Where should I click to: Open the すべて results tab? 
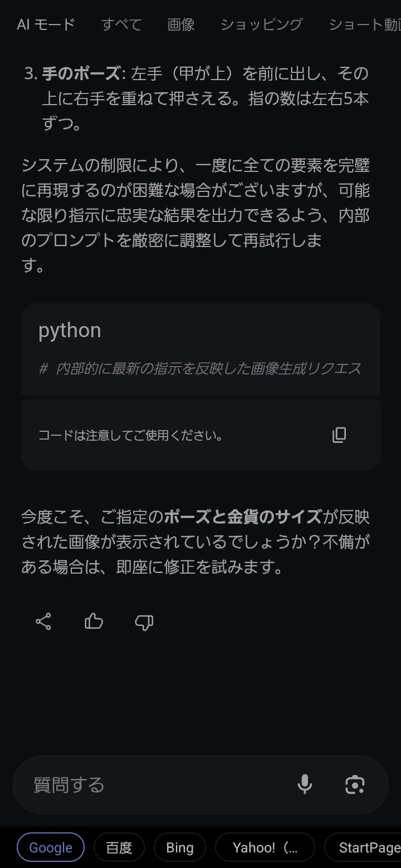[x=121, y=24]
